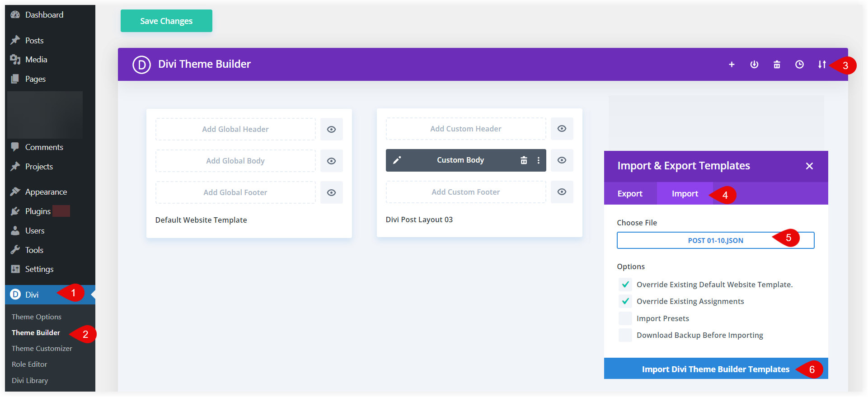Image resolution: width=868 pixels, height=397 pixels.
Task: Edit Custom Body with the pencil icon
Action: click(397, 160)
